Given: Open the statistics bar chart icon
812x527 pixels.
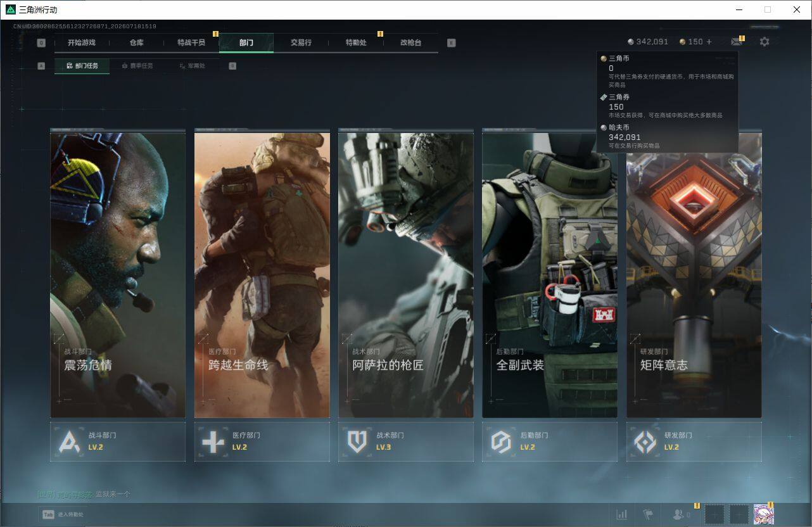Looking at the screenshot, I should [622, 514].
